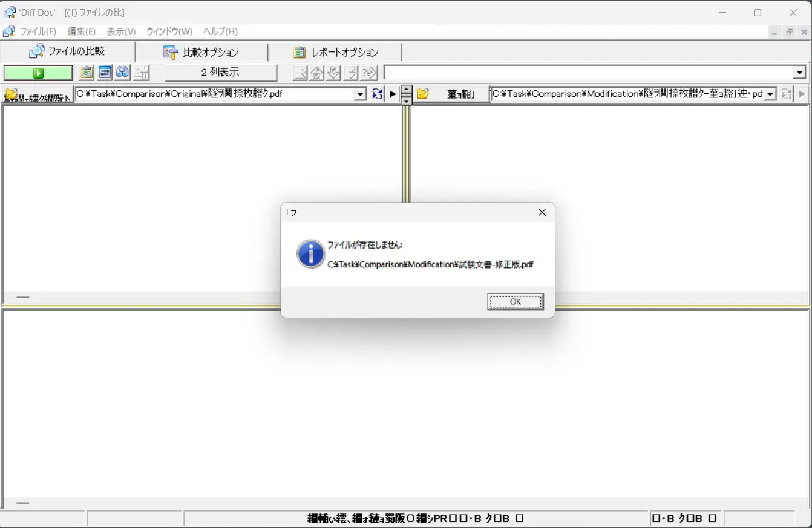
Task: Click the green run comparison button
Action: pyautogui.click(x=38, y=73)
